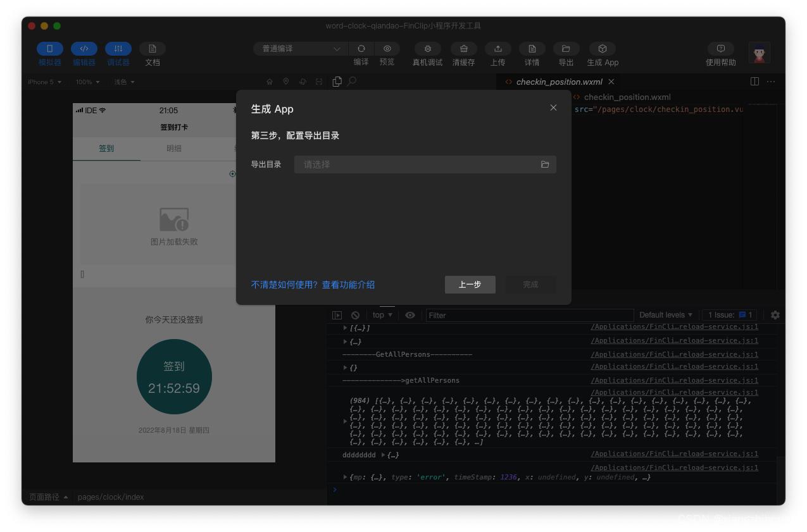Open the 普通编译 compile mode dropdown
Screen dimensions: 807x532
click(300, 49)
